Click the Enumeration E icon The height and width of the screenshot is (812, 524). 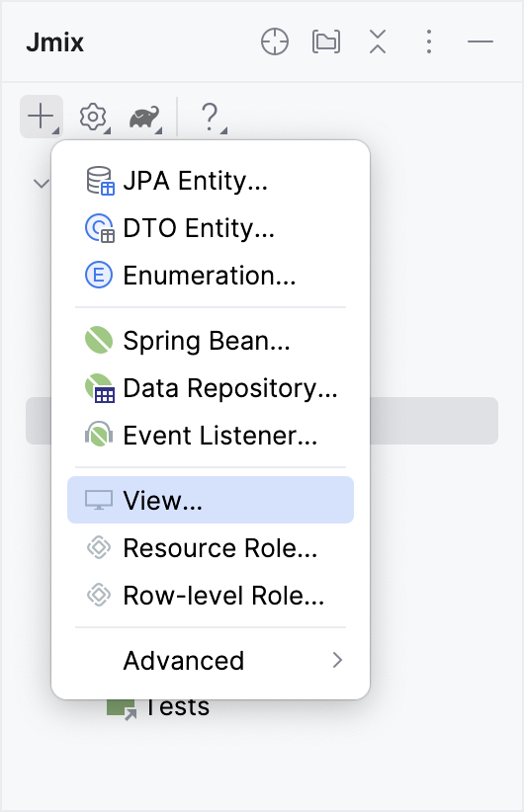click(99, 275)
